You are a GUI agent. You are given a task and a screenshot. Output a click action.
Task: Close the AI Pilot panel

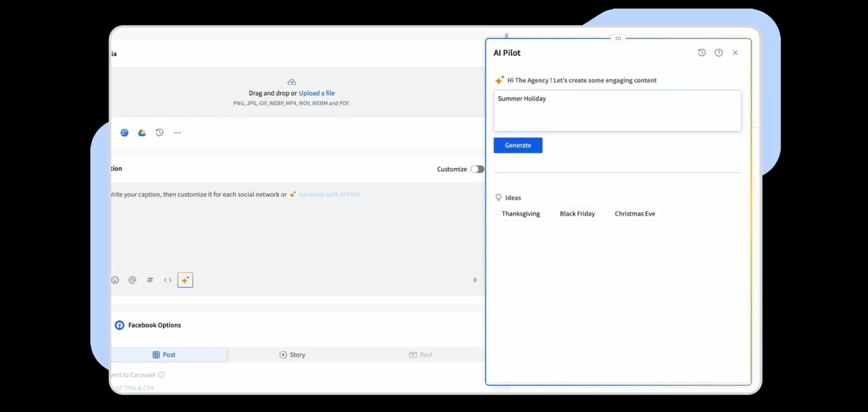pos(735,53)
